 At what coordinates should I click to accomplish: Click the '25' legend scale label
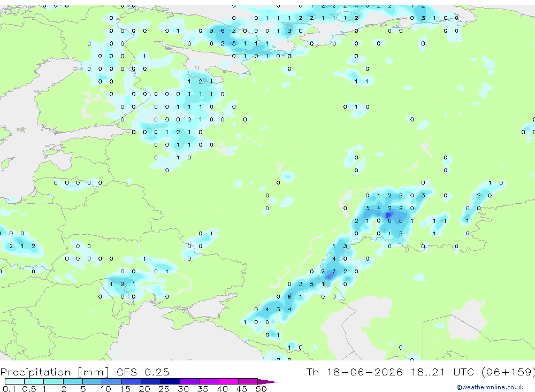click(164, 389)
